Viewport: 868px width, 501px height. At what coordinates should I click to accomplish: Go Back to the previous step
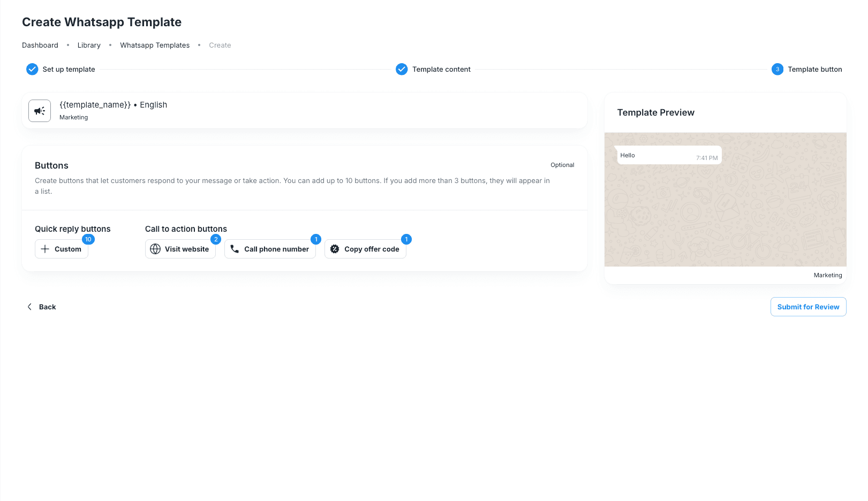pyautogui.click(x=42, y=307)
